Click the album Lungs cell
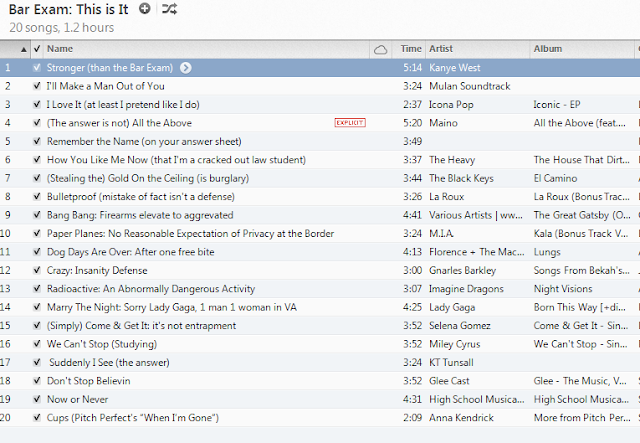Image resolution: width=640 pixels, height=443 pixels. tap(547, 252)
